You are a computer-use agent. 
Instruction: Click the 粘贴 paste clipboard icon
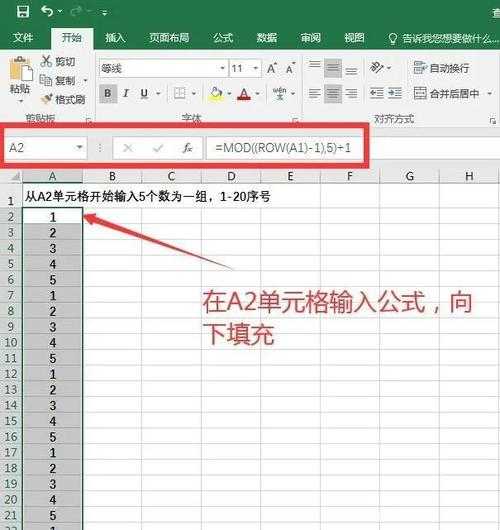point(21,69)
